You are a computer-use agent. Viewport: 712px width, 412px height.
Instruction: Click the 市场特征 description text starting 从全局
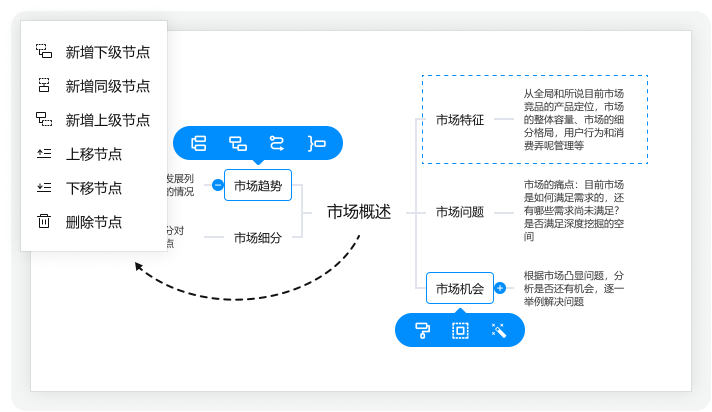point(574,119)
